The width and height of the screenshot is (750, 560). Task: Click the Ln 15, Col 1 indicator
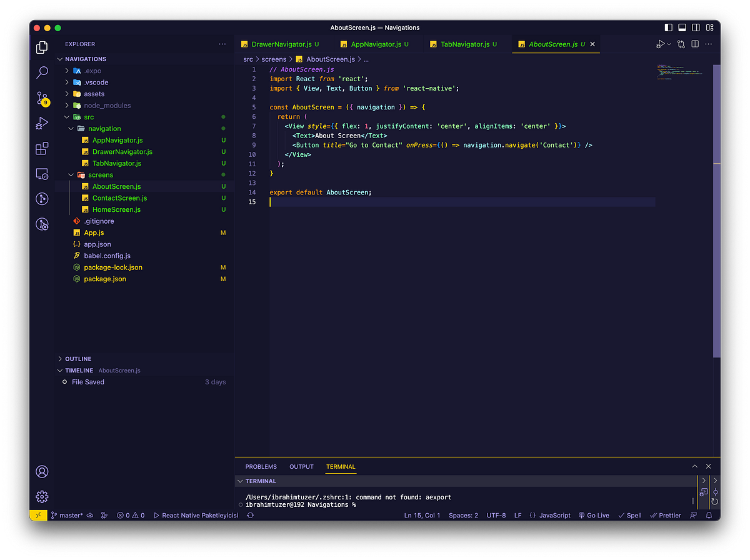tap(422, 515)
